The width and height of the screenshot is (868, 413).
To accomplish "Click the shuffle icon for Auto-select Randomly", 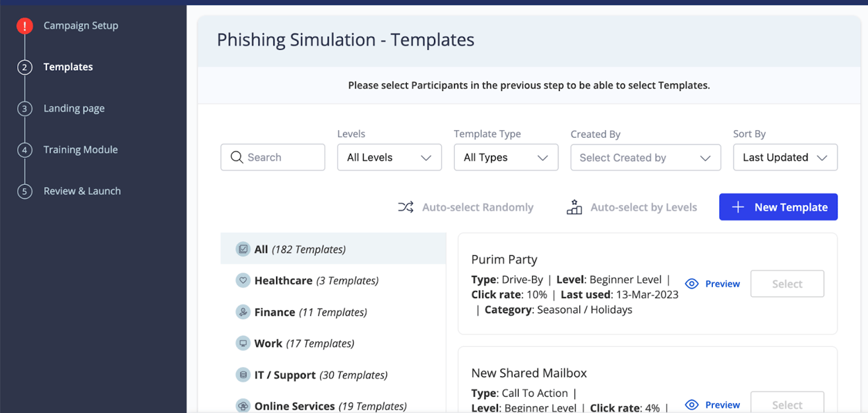I will [405, 207].
